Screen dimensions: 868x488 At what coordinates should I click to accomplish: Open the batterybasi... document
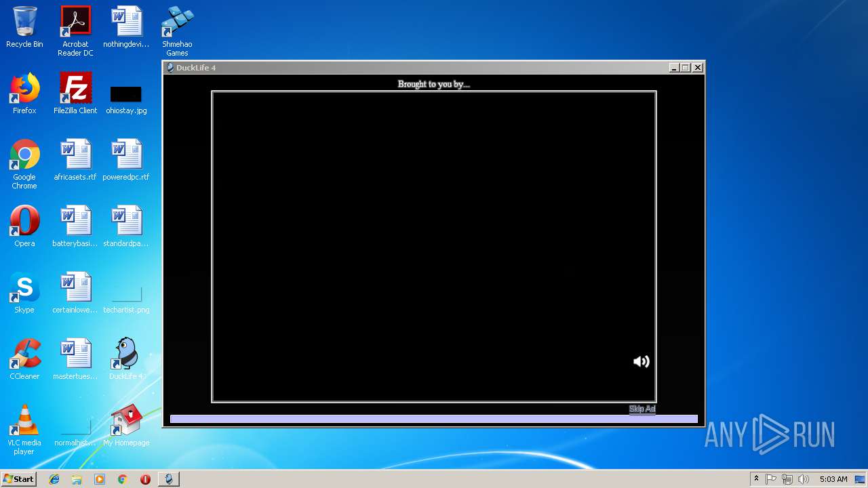click(75, 226)
